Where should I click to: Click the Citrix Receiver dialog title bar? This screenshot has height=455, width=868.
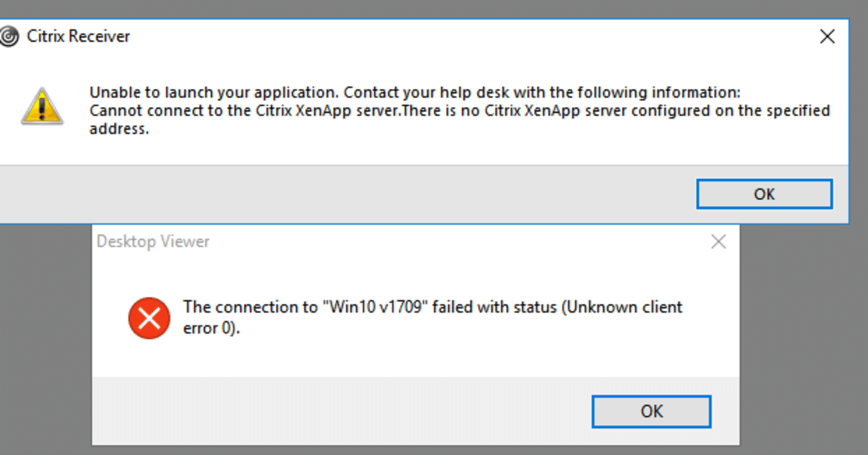coord(407,36)
